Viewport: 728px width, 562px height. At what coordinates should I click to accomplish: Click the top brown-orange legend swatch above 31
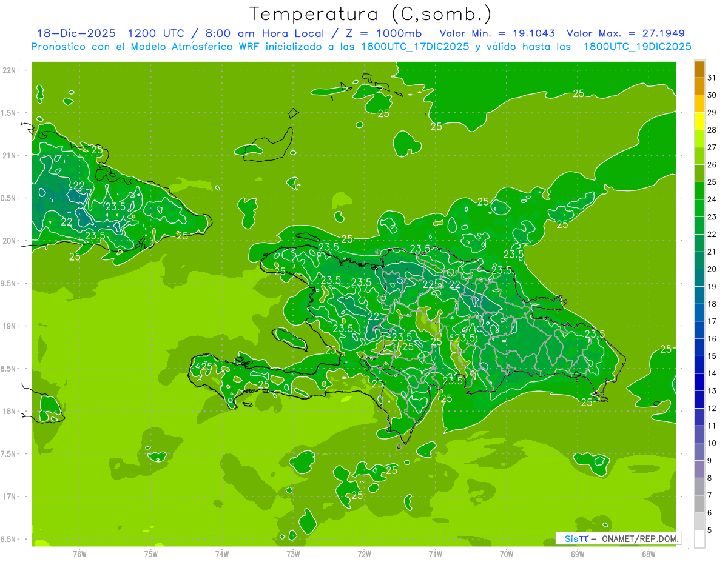pos(699,69)
